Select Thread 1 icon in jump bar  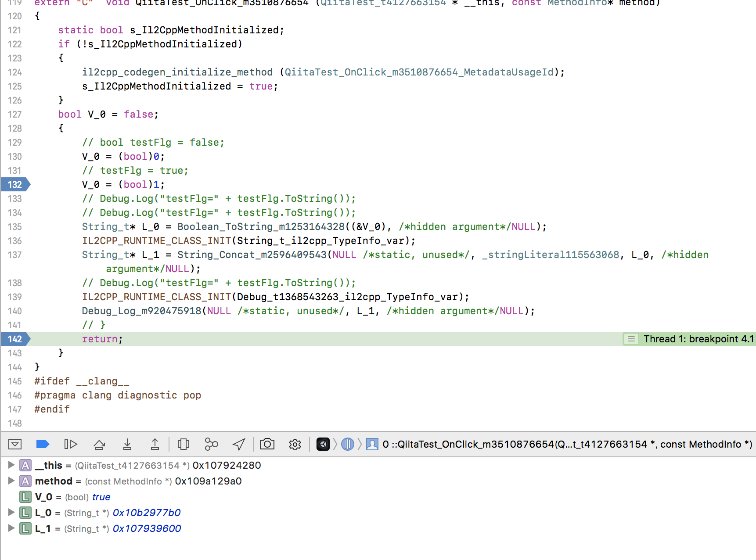[x=348, y=444]
